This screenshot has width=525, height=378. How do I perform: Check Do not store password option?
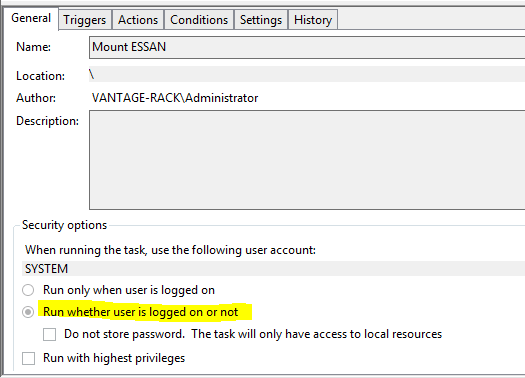click(x=50, y=334)
